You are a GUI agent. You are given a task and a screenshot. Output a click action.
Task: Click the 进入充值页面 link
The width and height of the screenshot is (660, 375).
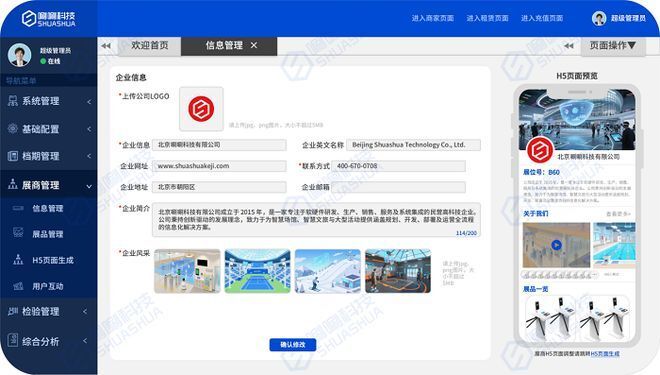pos(542,19)
